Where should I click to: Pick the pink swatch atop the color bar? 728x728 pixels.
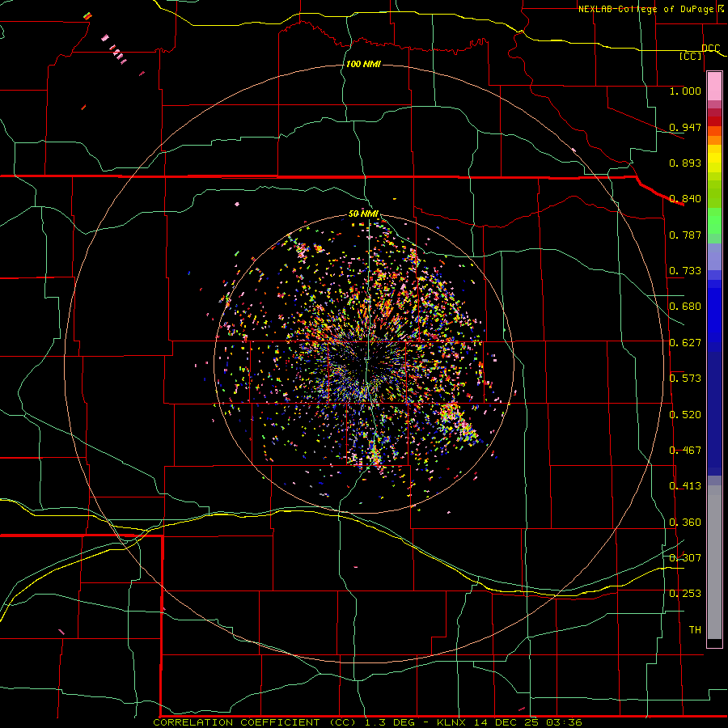click(714, 87)
